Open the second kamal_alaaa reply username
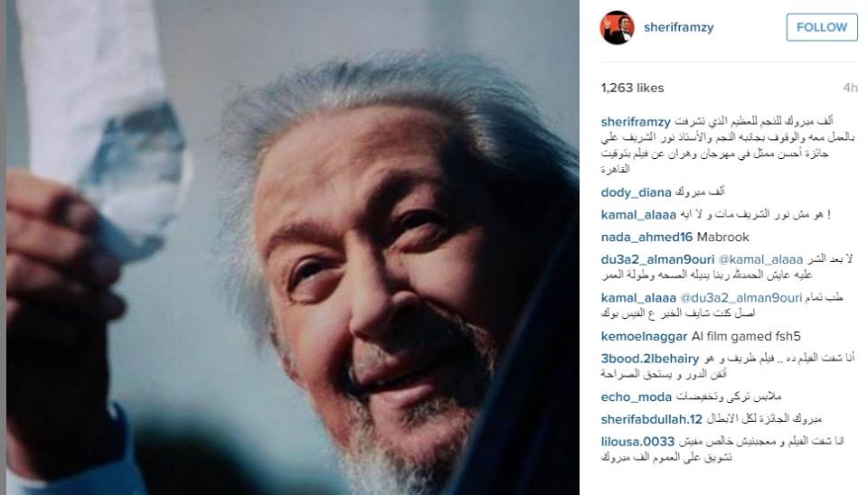 click(638, 298)
